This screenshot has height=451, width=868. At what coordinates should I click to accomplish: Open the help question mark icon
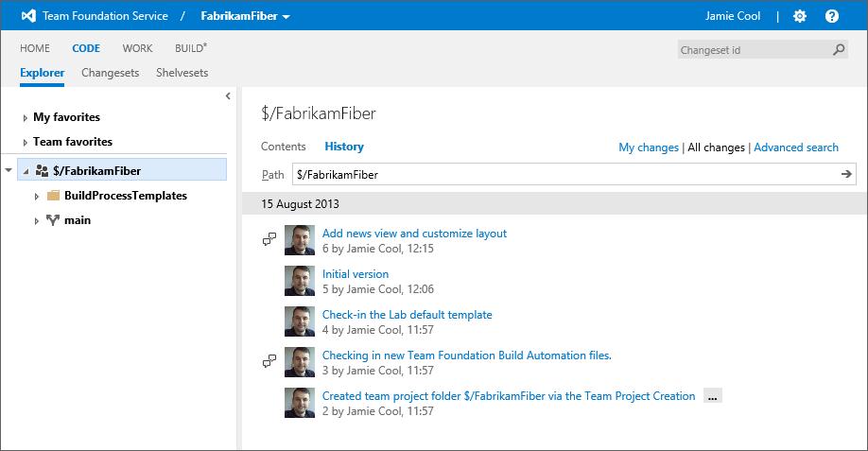831,16
